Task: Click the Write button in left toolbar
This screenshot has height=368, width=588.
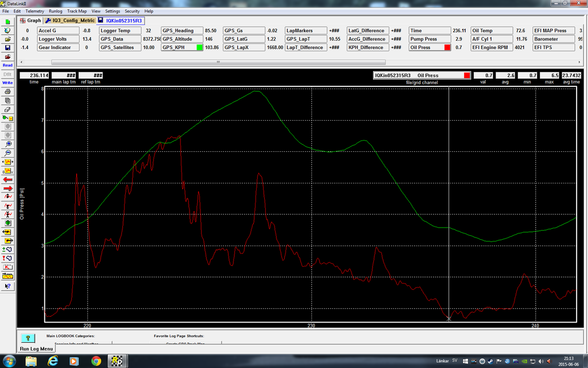Action: pyautogui.click(x=7, y=82)
